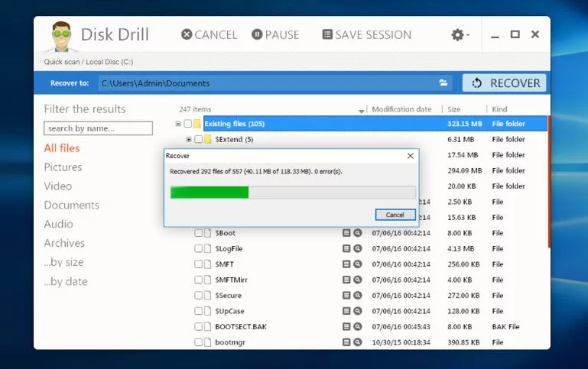Sort by Kind column header
The width and height of the screenshot is (588, 369).
tap(499, 109)
